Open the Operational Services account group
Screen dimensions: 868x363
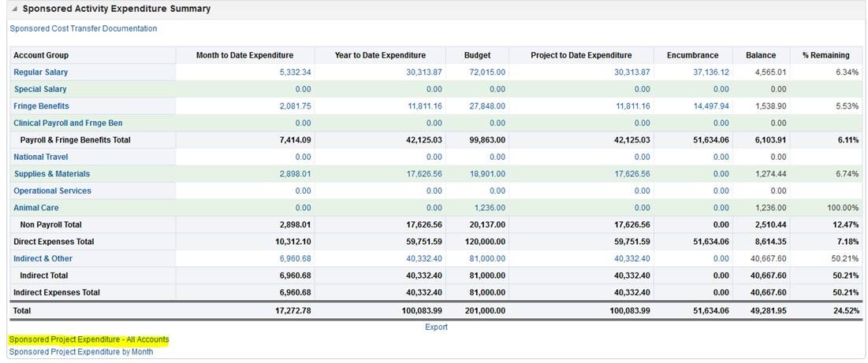click(x=52, y=191)
